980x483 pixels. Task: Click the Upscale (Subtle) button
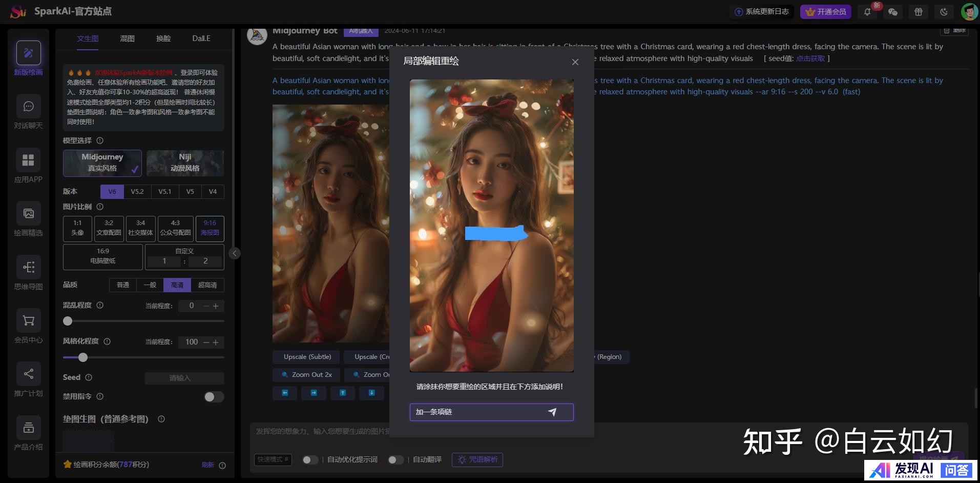point(307,357)
